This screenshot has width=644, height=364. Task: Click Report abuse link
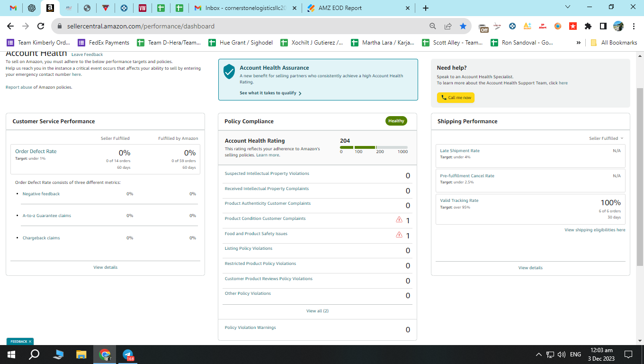click(x=19, y=87)
